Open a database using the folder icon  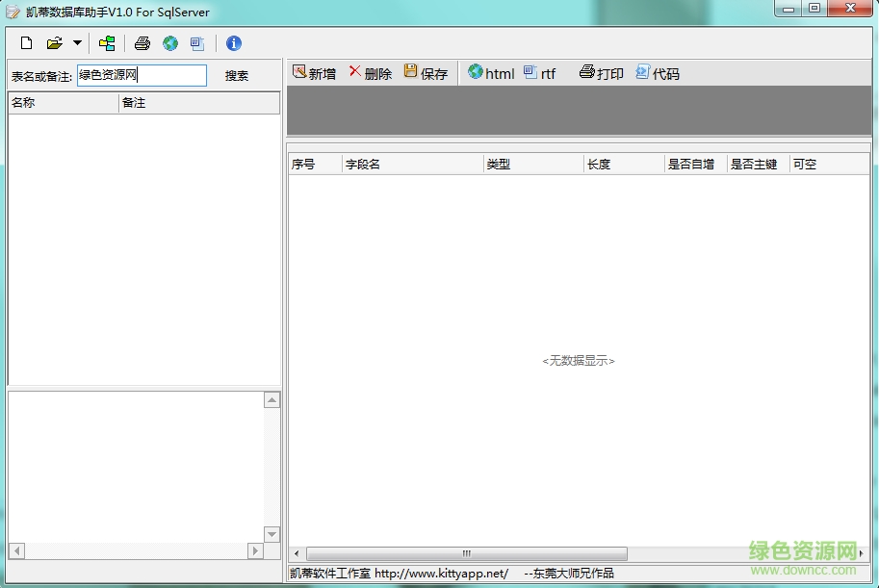click(55, 42)
